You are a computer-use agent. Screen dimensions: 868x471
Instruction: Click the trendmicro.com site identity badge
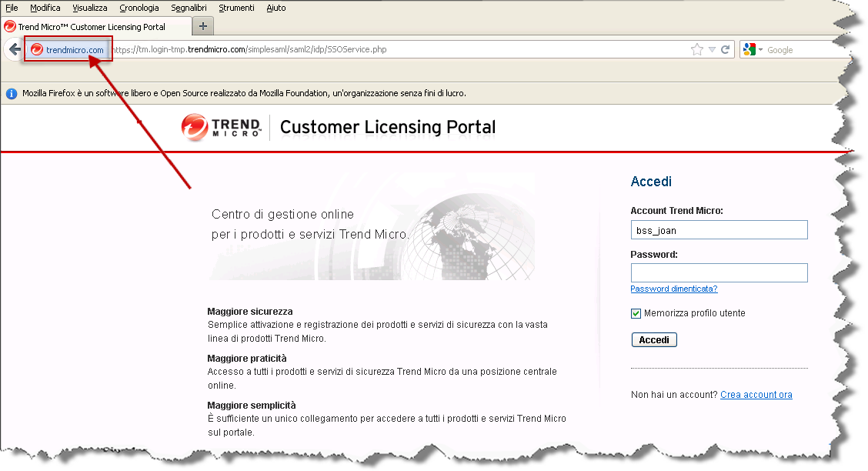click(67, 50)
